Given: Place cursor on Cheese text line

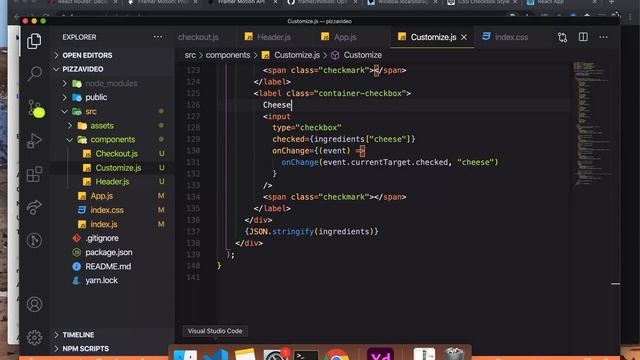Looking at the screenshot, I should click(277, 105).
